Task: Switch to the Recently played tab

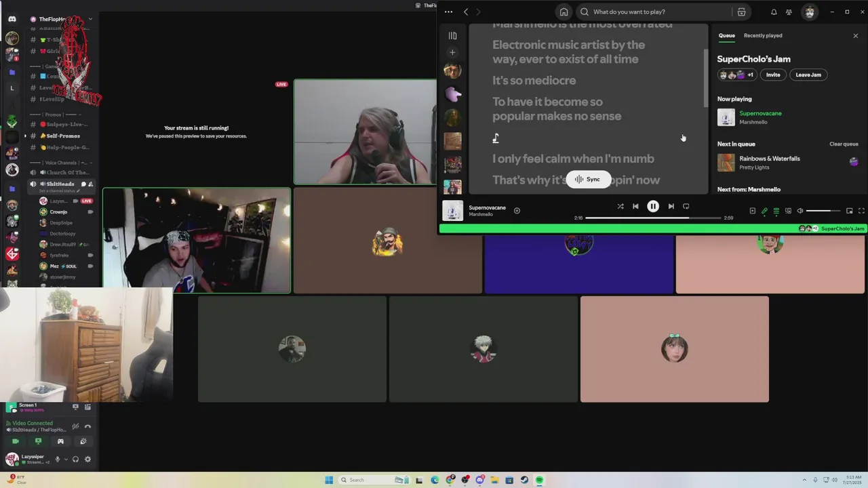Action: (x=763, y=35)
